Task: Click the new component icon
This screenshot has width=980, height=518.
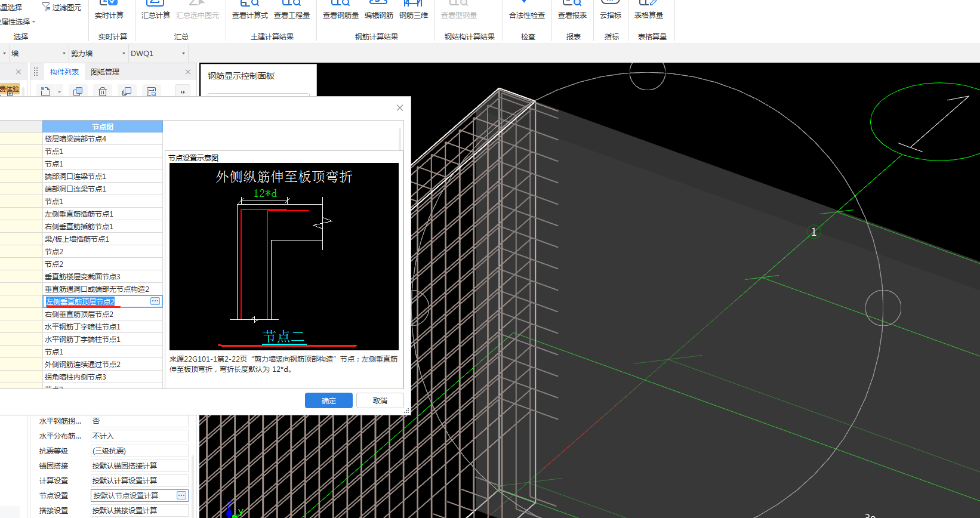Action: point(45,91)
